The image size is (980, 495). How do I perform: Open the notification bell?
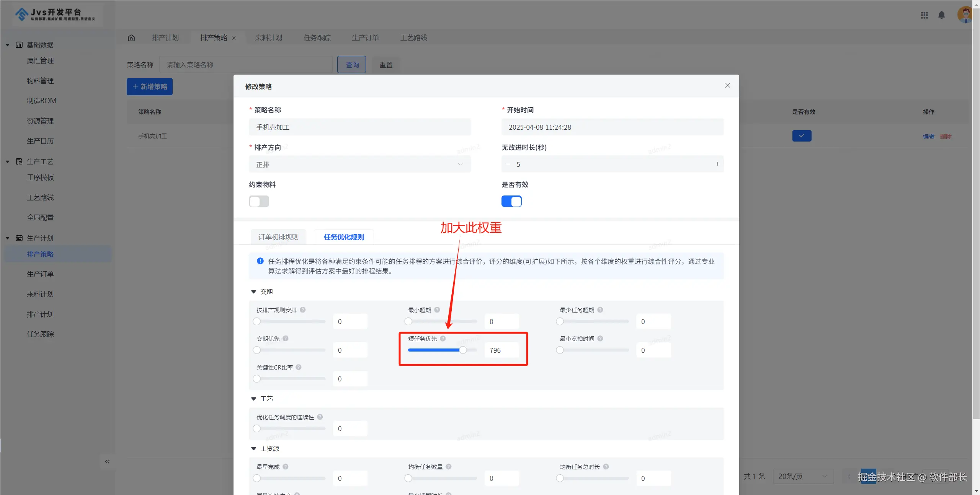[x=941, y=15]
